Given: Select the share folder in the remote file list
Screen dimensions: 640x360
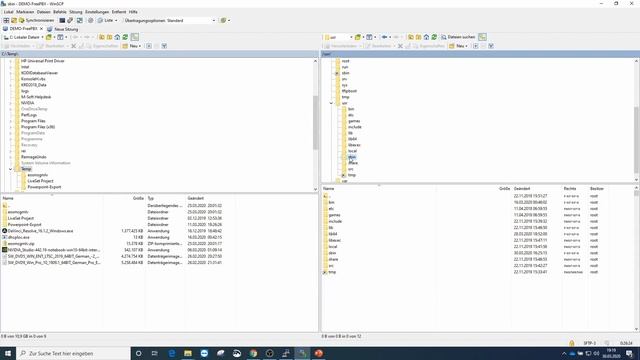Looking at the screenshot, I should (x=333, y=259).
